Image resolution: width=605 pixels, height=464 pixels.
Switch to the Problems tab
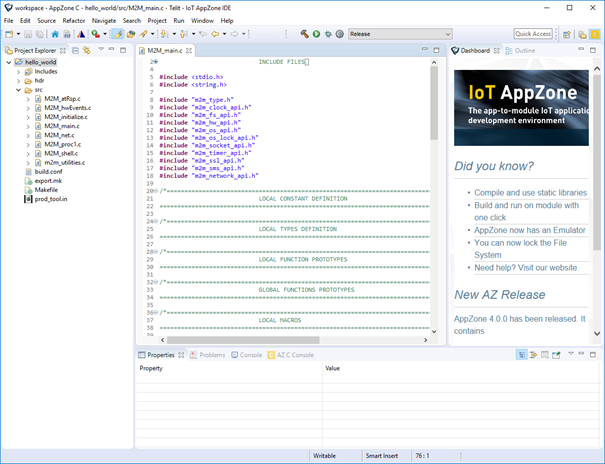click(208, 355)
